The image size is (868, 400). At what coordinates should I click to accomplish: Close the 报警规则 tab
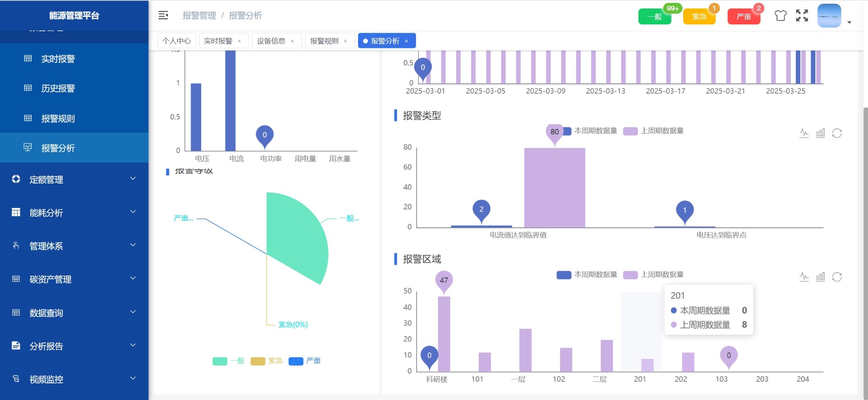click(x=345, y=41)
